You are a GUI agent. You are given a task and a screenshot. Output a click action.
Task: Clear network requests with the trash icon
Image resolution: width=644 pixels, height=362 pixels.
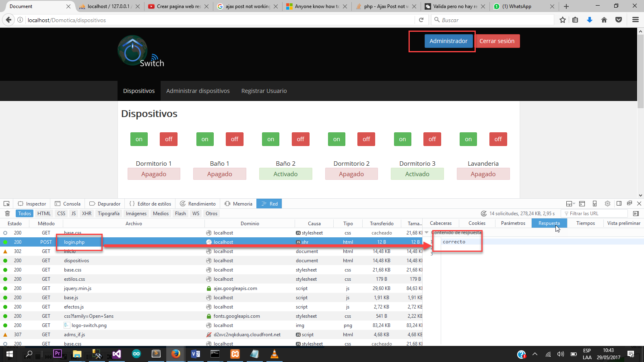tap(7, 214)
